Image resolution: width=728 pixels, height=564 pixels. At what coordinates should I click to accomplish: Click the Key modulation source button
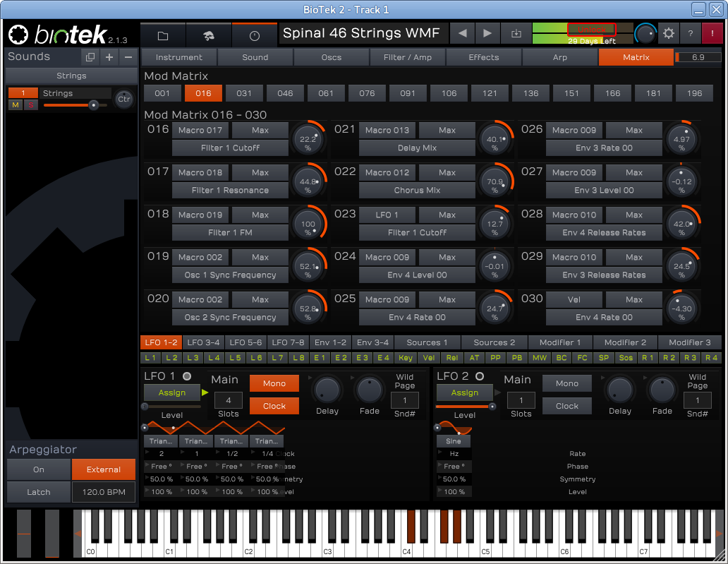click(x=406, y=358)
